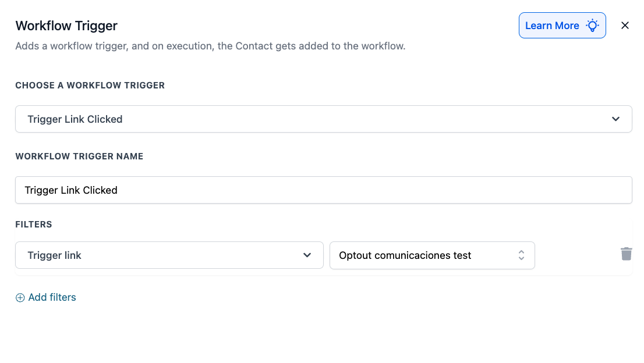Screen dimensions: 644x363
Task: Open the Learn More help button
Action: [562, 26]
